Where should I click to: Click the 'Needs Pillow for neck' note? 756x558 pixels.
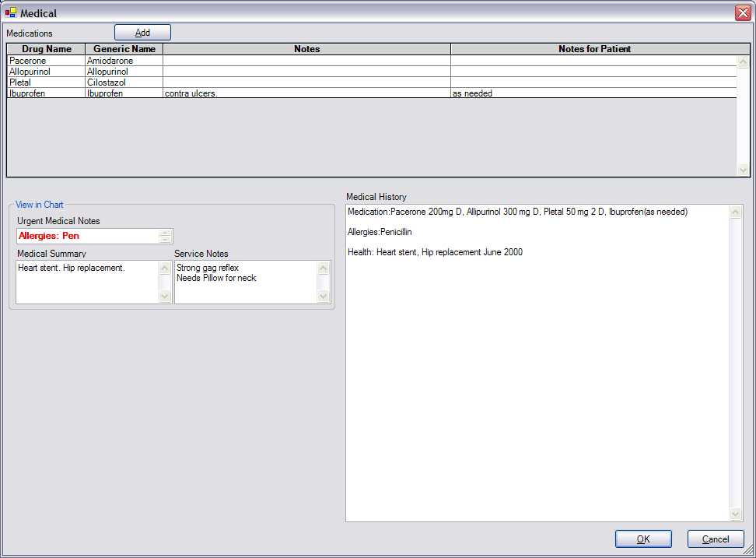pos(216,278)
